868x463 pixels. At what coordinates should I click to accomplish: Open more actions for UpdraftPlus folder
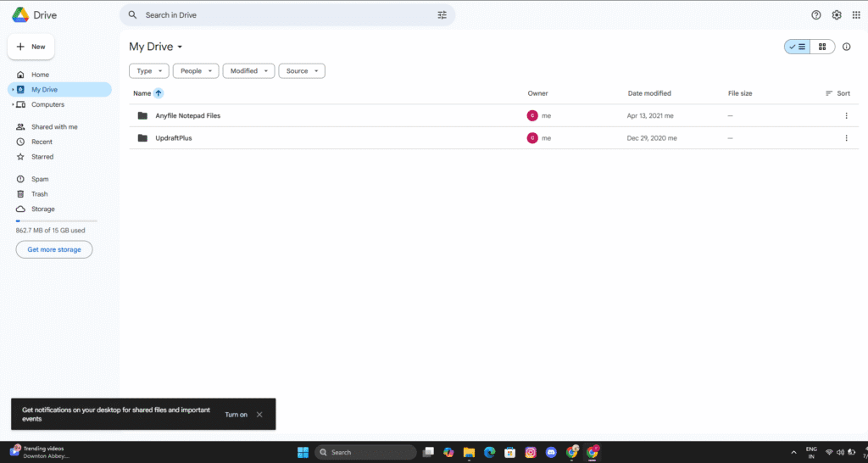click(846, 138)
